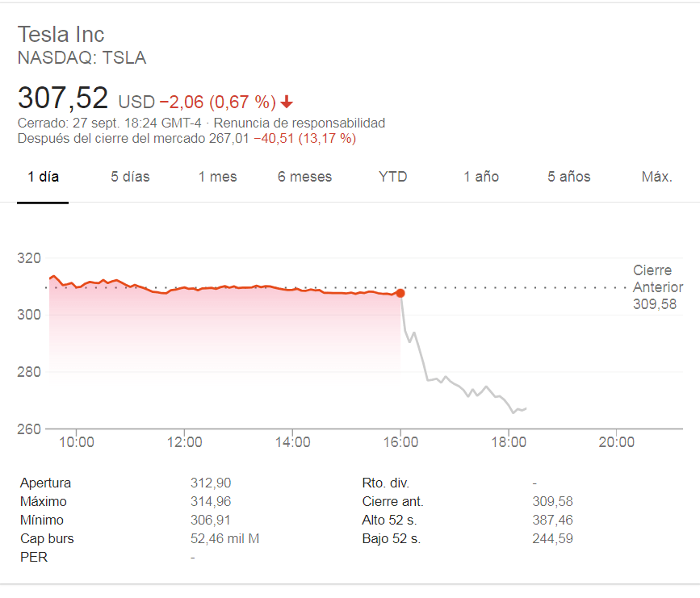The image size is (700, 598).
Task: Switch to the 1 año tab
Action: pos(481,177)
